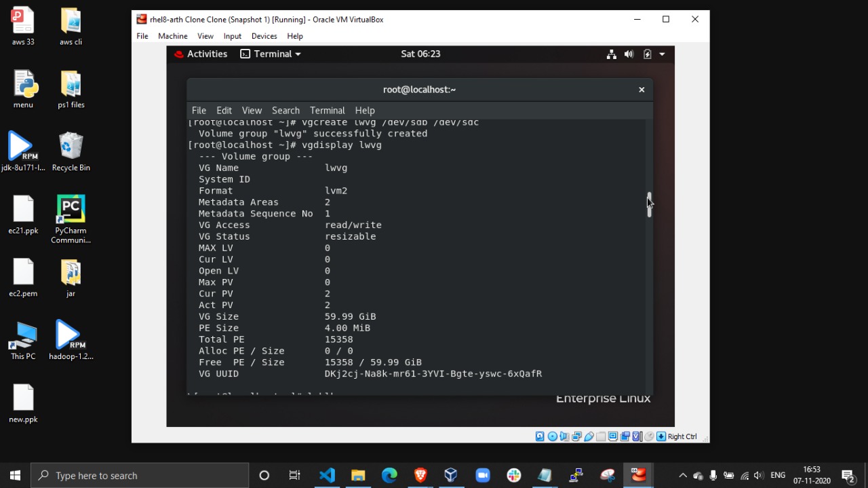Image resolution: width=868 pixels, height=488 pixels.
Task: Click the GNOME volume speaker icon
Action: 629,54
